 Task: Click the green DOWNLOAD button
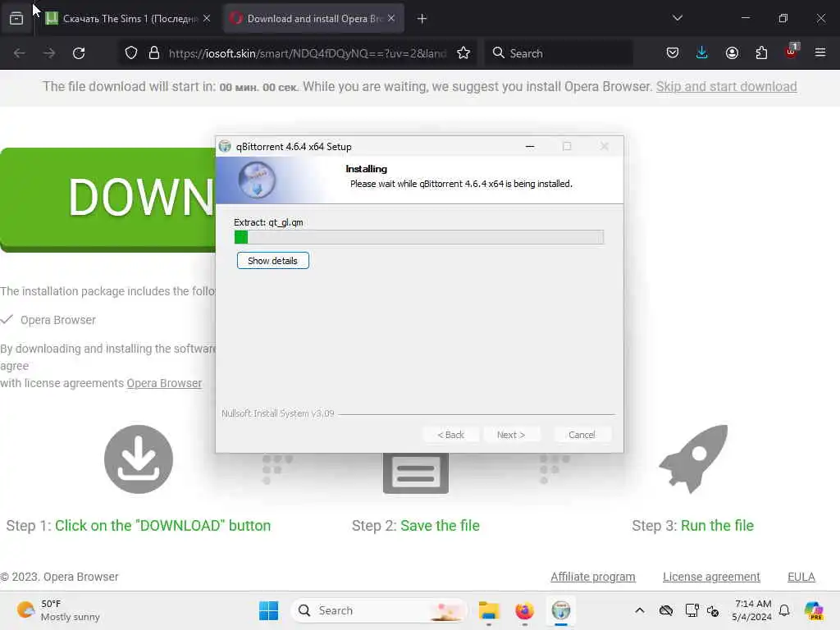click(107, 199)
